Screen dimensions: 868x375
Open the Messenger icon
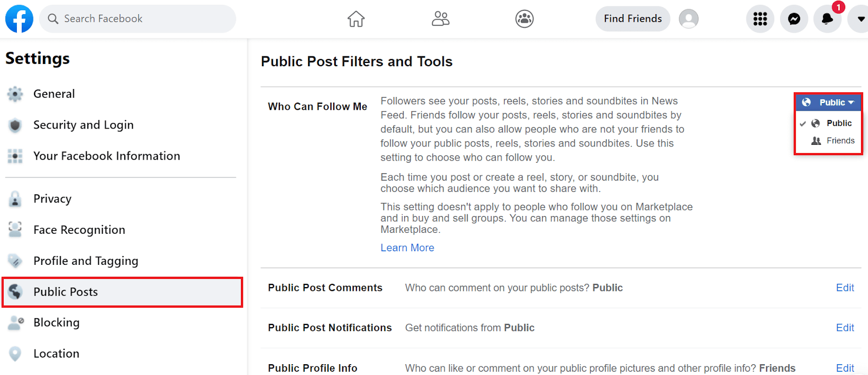click(x=794, y=19)
